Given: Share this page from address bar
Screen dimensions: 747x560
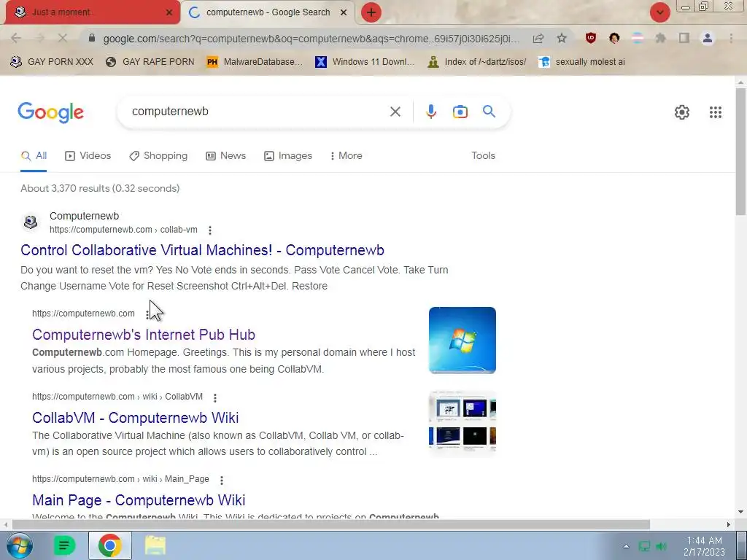Looking at the screenshot, I should 538,38.
